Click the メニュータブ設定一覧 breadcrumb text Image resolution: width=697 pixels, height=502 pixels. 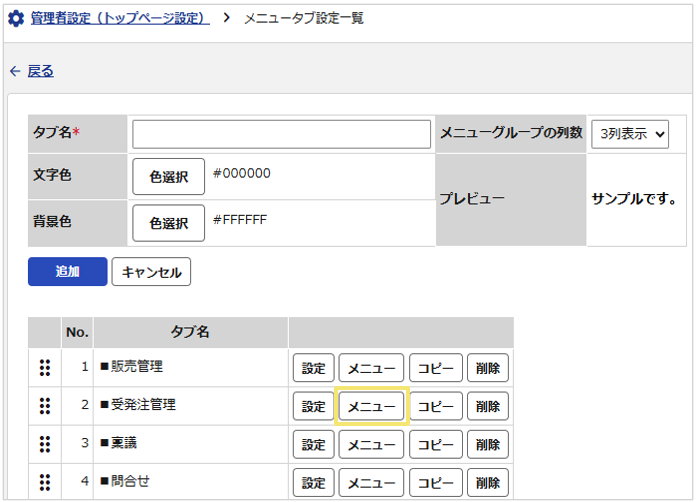pos(304,18)
